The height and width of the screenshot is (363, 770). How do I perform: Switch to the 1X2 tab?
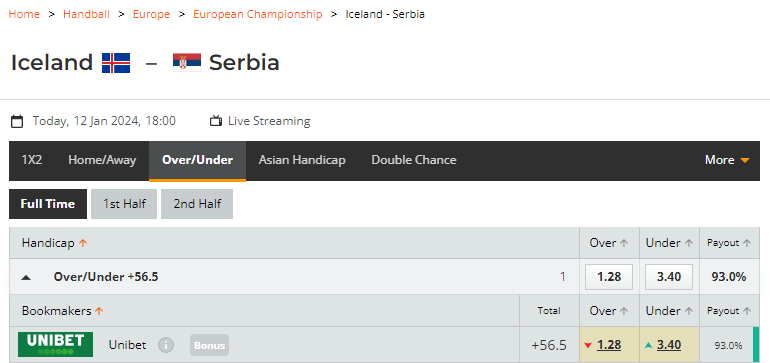point(32,160)
